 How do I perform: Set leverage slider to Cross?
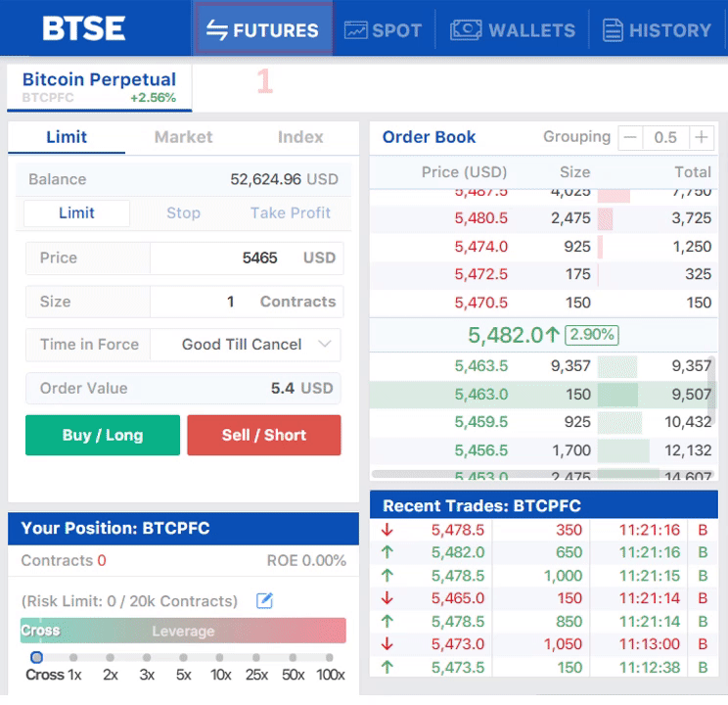click(x=36, y=657)
